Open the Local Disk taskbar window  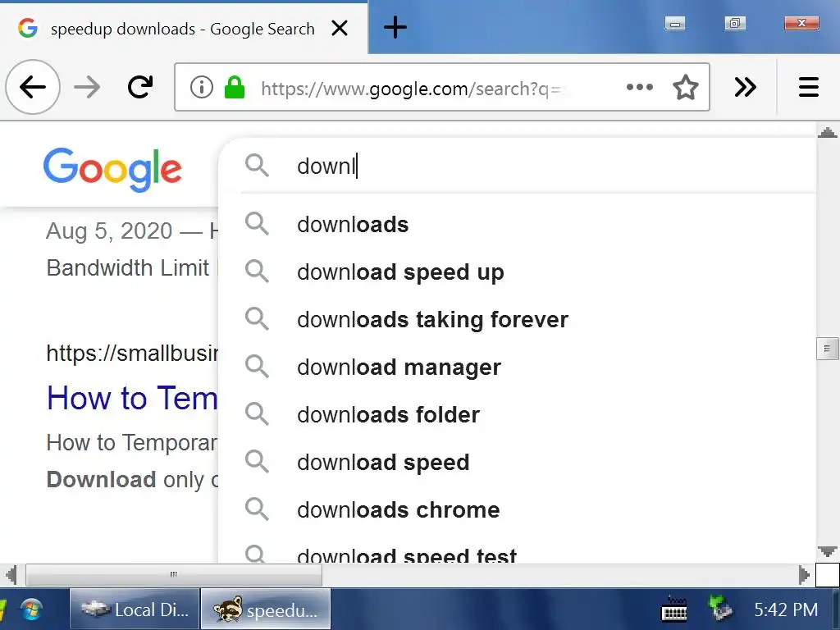[x=135, y=609]
